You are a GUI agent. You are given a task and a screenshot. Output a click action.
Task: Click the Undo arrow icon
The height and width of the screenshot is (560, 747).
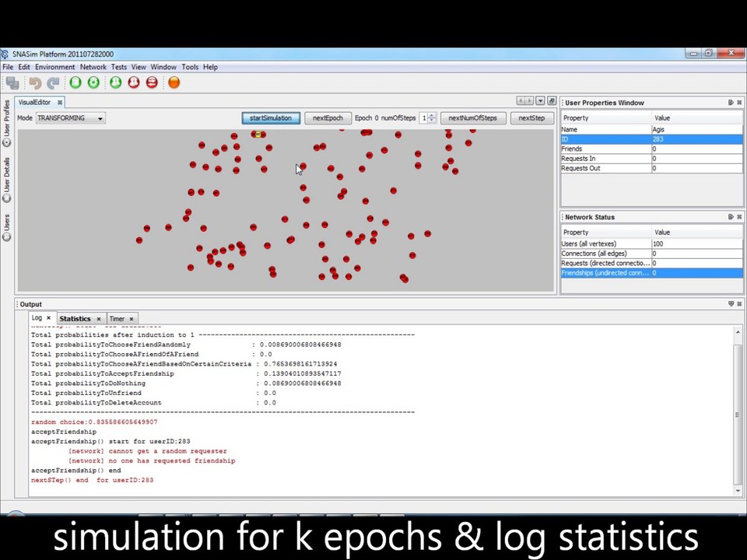pyautogui.click(x=35, y=83)
